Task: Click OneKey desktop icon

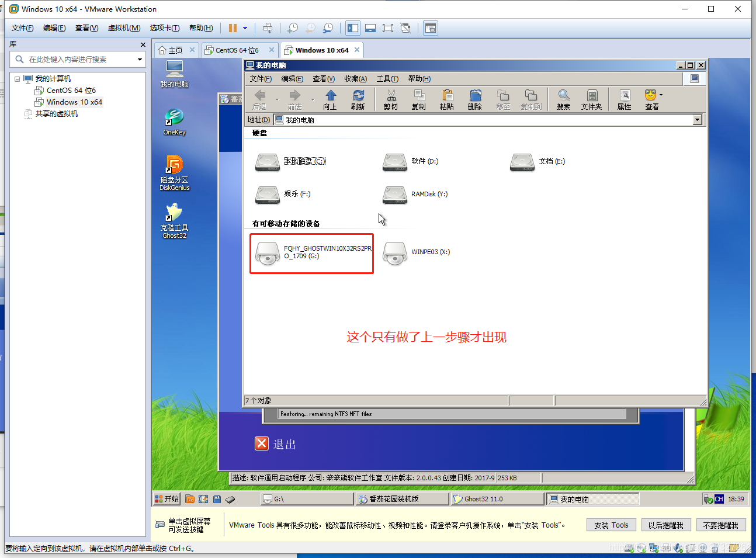Action: pyautogui.click(x=174, y=122)
